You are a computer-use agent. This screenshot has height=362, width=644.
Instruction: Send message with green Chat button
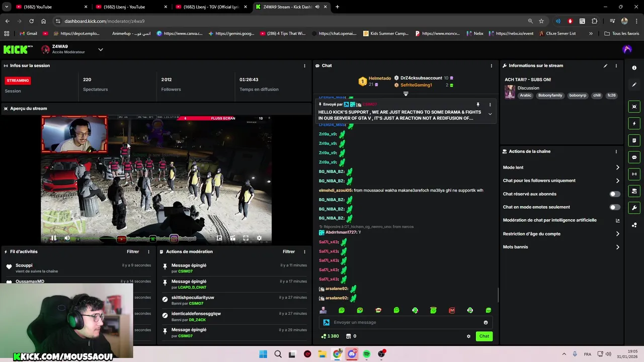pos(484,336)
